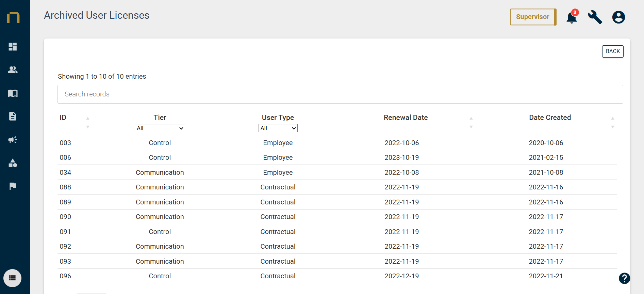The height and width of the screenshot is (294, 644).
Task: Select ID 034 cell
Action: tap(65, 172)
